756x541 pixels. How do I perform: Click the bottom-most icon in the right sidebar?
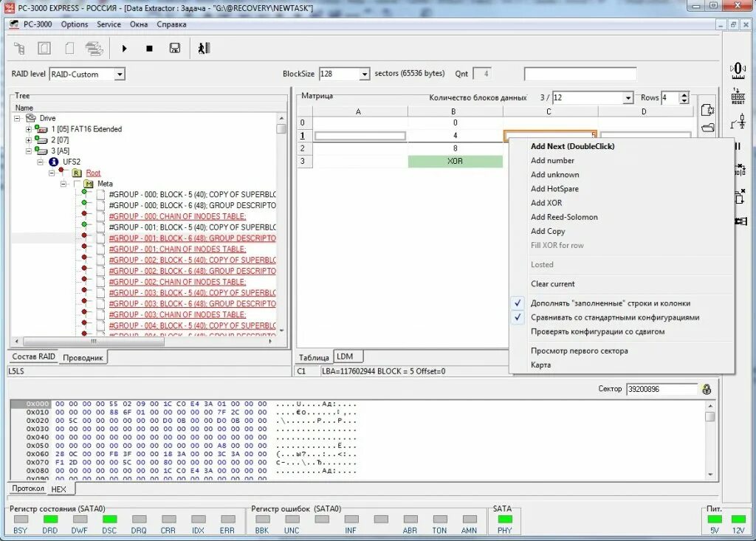[740, 221]
